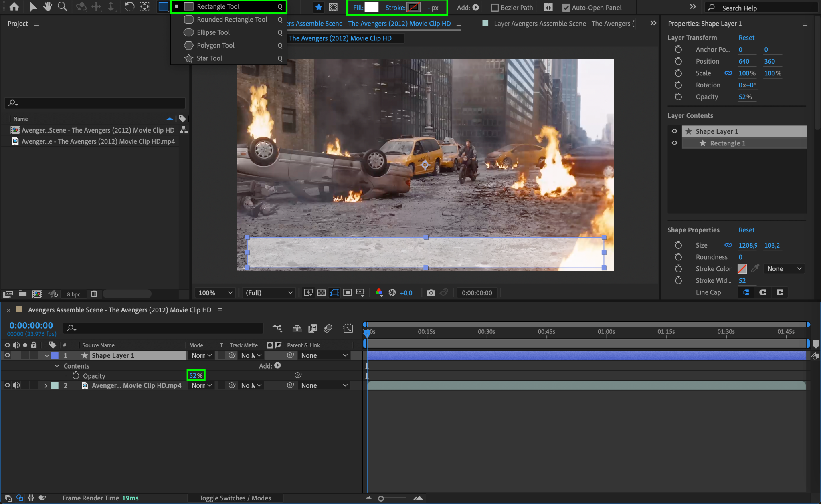Uncheck the Auto-Open Panel checkbox

click(x=566, y=8)
